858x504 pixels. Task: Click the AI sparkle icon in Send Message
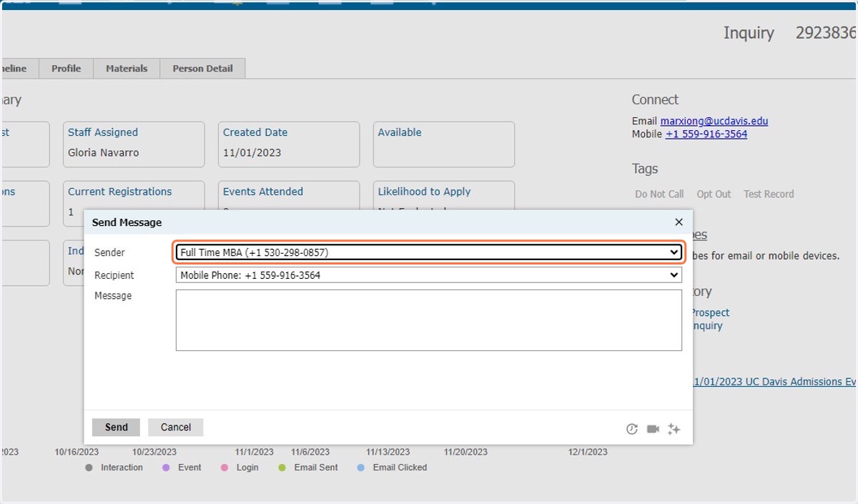click(674, 429)
